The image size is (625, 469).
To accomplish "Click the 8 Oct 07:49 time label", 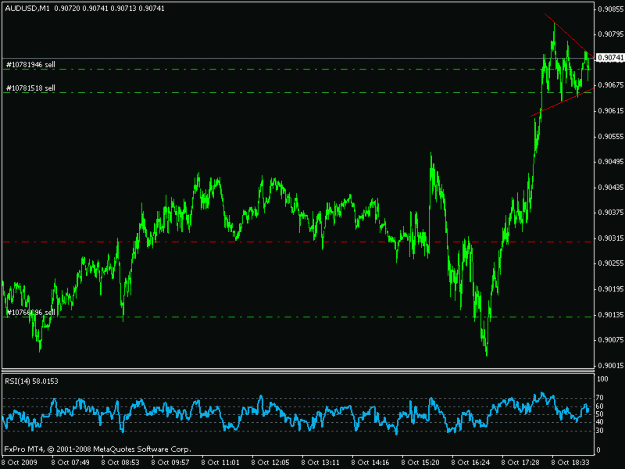I will pos(71,463).
